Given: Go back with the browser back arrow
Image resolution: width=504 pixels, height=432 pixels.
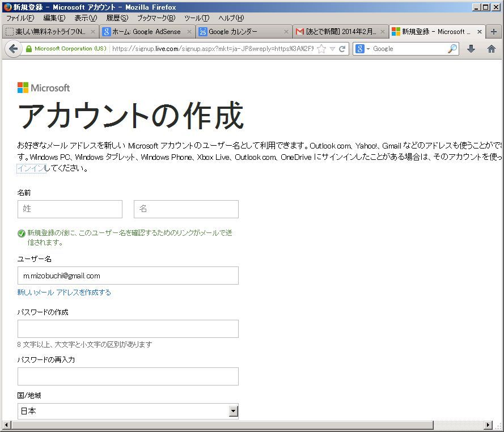Looking at the screenshot, I should (x=13, y=49).
